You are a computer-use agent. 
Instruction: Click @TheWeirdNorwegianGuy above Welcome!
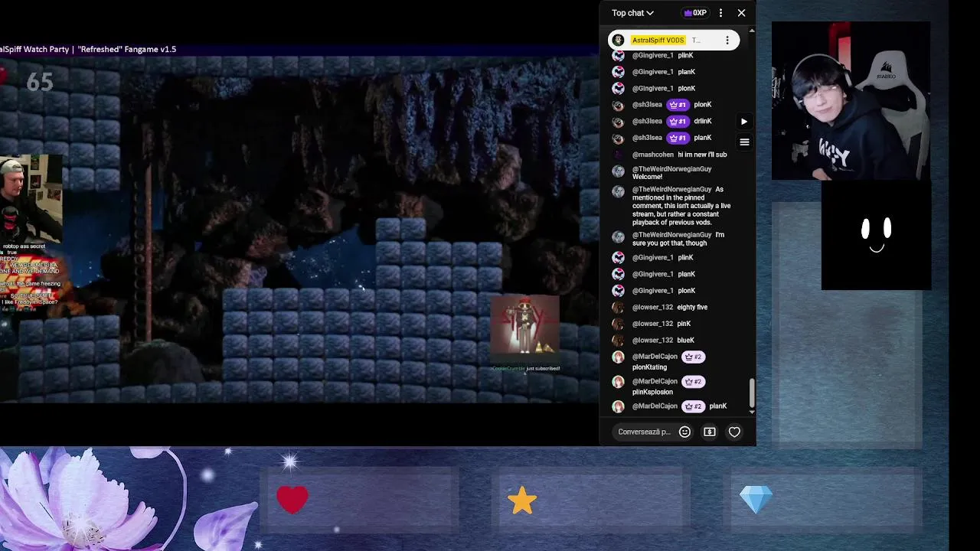pyautogui.click(x=671, y=169)
